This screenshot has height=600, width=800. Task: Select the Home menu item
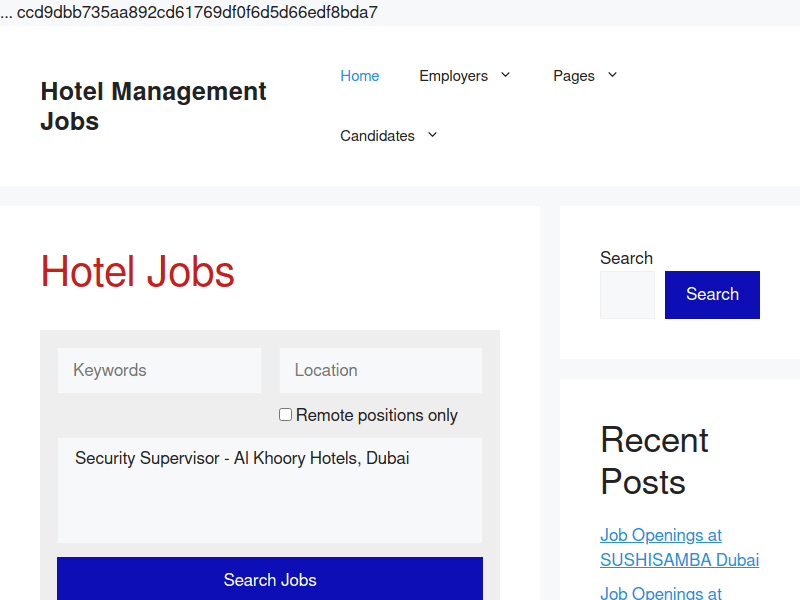click(x=360, y=75)
